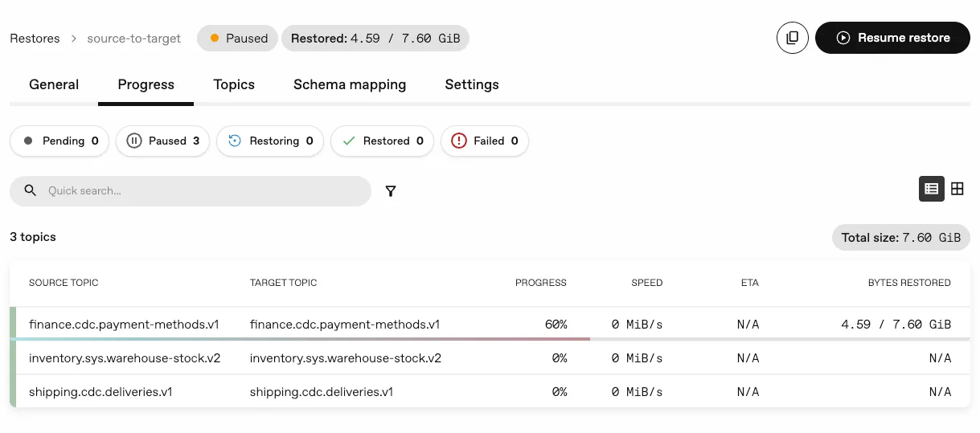Image resolution: width=980 pixels, height=433 pixels.
Task: Click the Restoring spinner icon
Action: 235,141
